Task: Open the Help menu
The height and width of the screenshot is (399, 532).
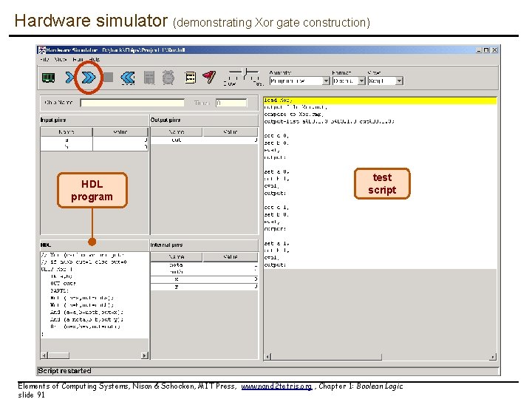Action: (x=95, y=59)
